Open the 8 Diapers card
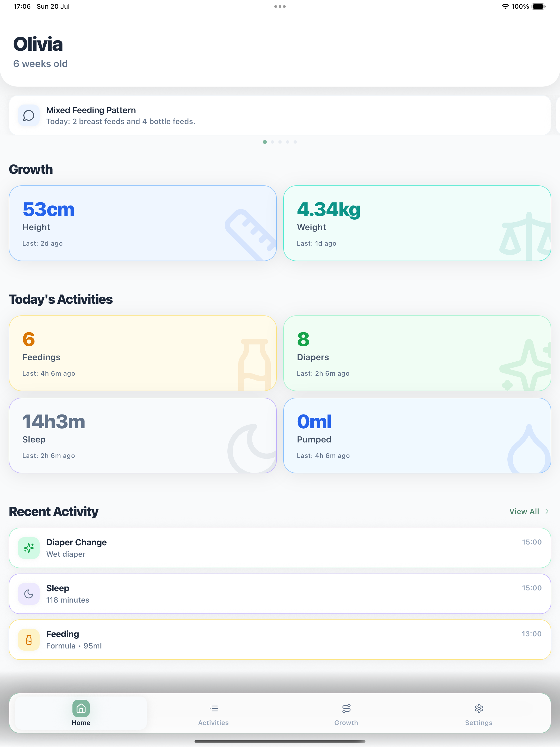 417,353
